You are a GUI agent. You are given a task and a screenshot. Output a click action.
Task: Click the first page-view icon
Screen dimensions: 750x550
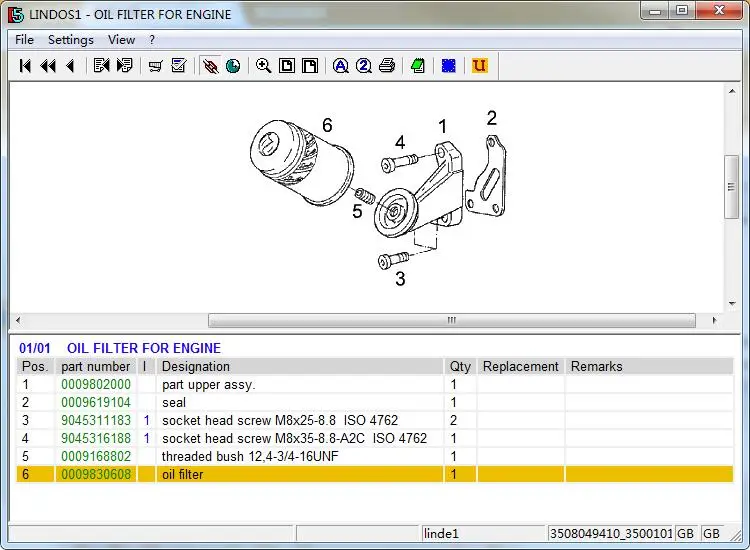point(287,66)
